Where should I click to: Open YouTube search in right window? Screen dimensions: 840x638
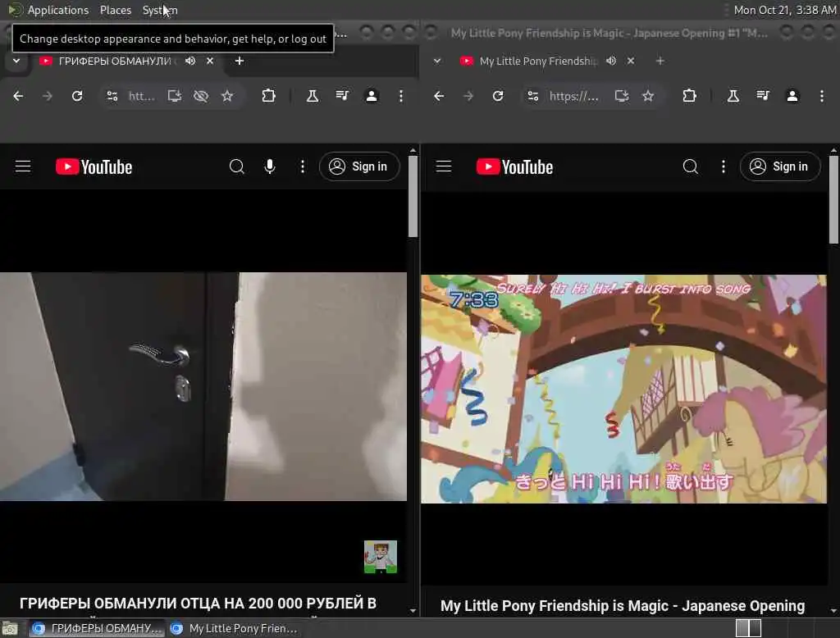click(x=691, y=166)
